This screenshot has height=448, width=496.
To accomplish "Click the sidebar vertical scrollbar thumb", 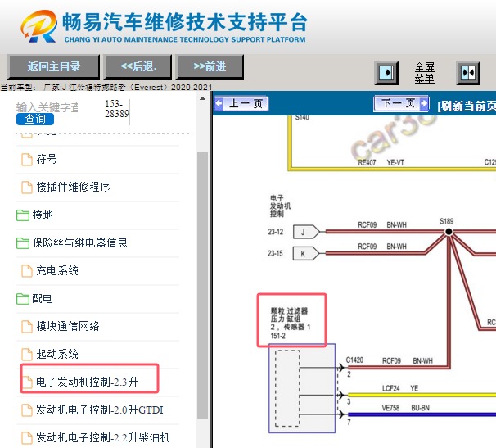I will click(x=202, y=285).
